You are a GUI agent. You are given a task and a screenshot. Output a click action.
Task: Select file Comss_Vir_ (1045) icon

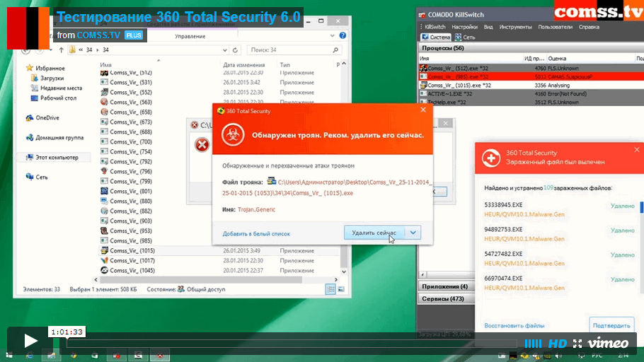[x=104, y=270]
